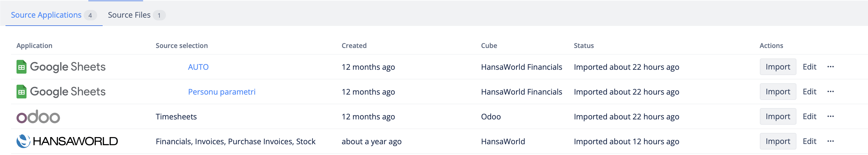Click the Odoo logo in Timesheets row
Image resolution: width=868 pixels, height=155 pixels.
point(38,116)
